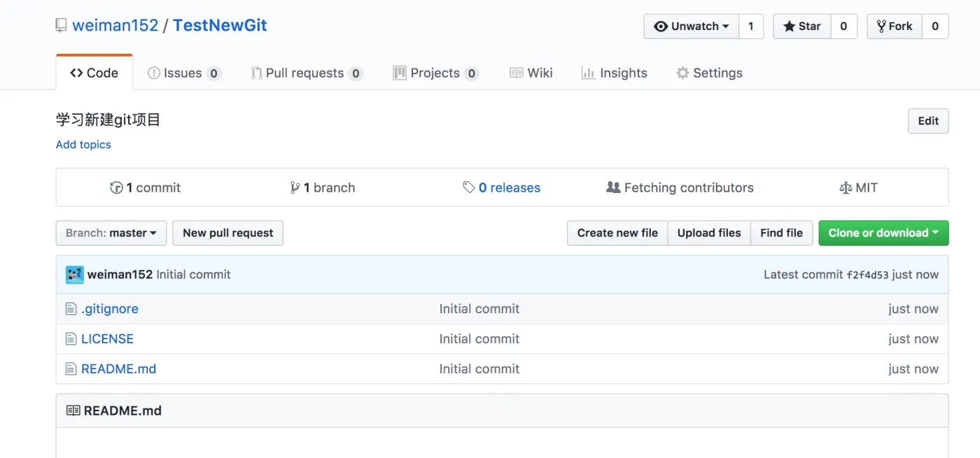Open the README.md file link
The height and width of the screenshot is (458, 980).
click(118, 369)
